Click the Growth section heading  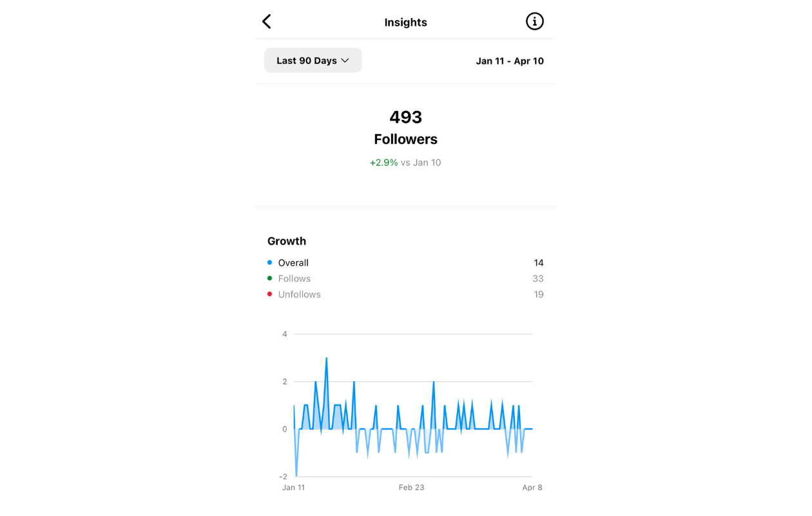(287, 241)
